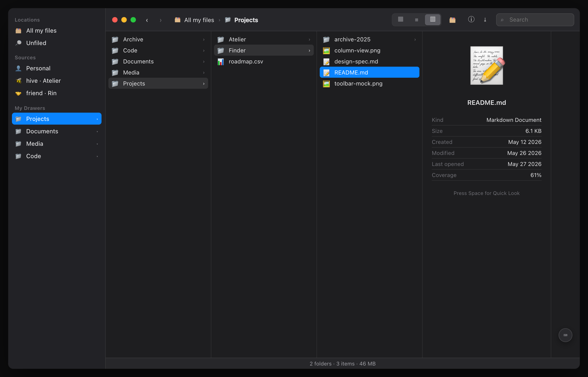The height and width of the screenshot is (377, 588).
Task: Go forward with the right chevron
Action: (x=161, y=20)
